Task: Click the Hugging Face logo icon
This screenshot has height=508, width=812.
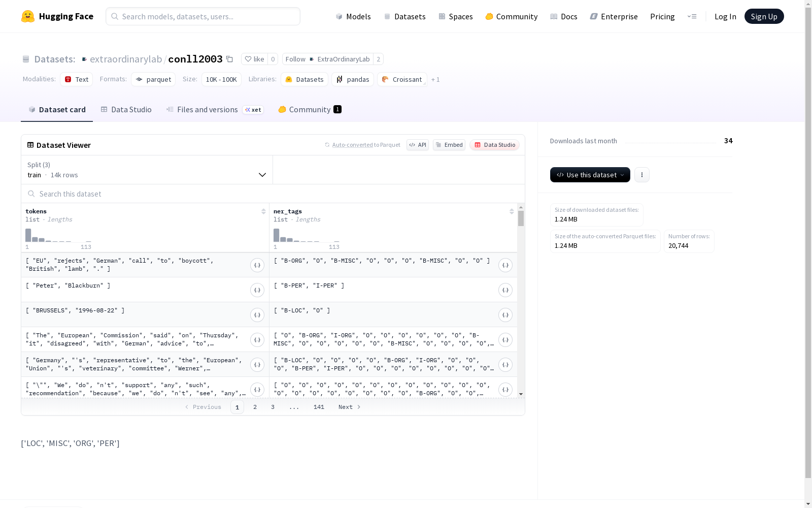Action: click(x=28, y=16)
